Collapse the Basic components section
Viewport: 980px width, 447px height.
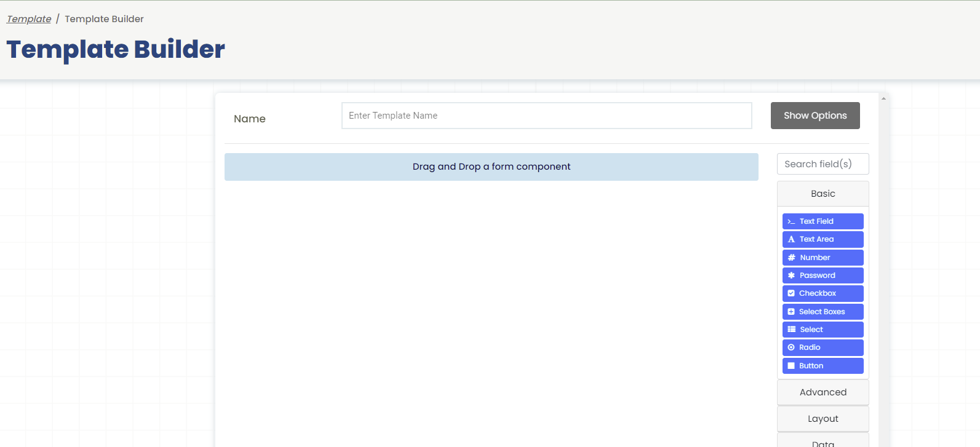coord(823,194)
